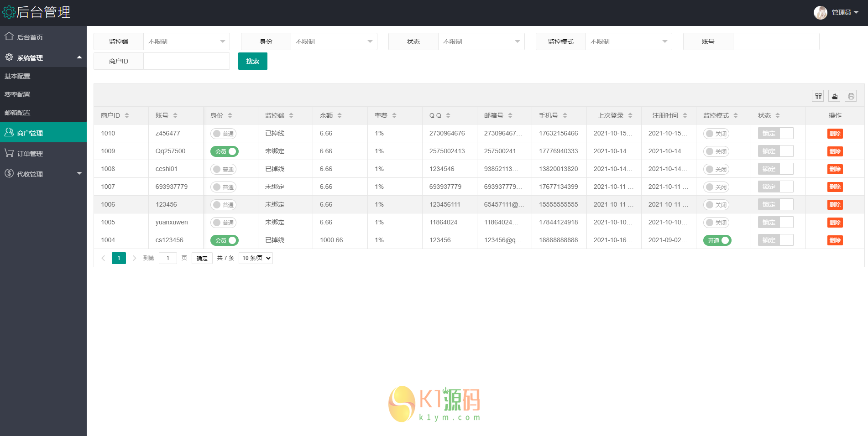Click the print icon above the table
This screenshot has height=436, width=868.
coord(851,96)
